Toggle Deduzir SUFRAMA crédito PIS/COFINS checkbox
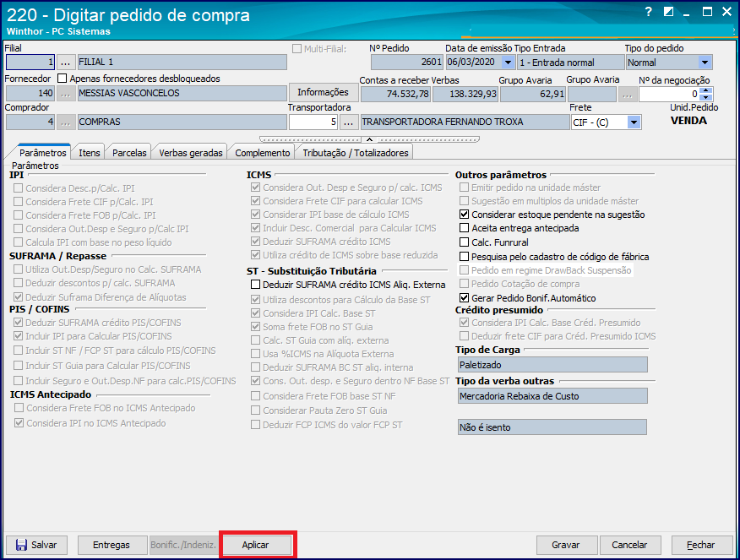This screenshot has width=740, height=560. 19,323
